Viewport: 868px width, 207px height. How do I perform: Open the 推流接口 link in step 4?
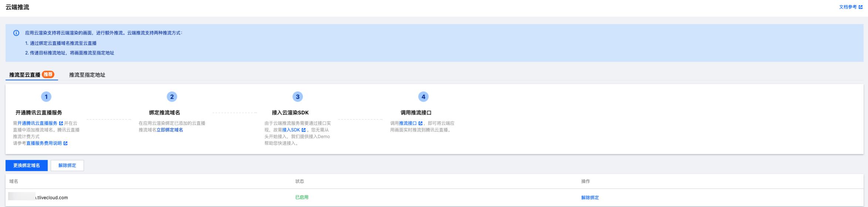[408, 123]
